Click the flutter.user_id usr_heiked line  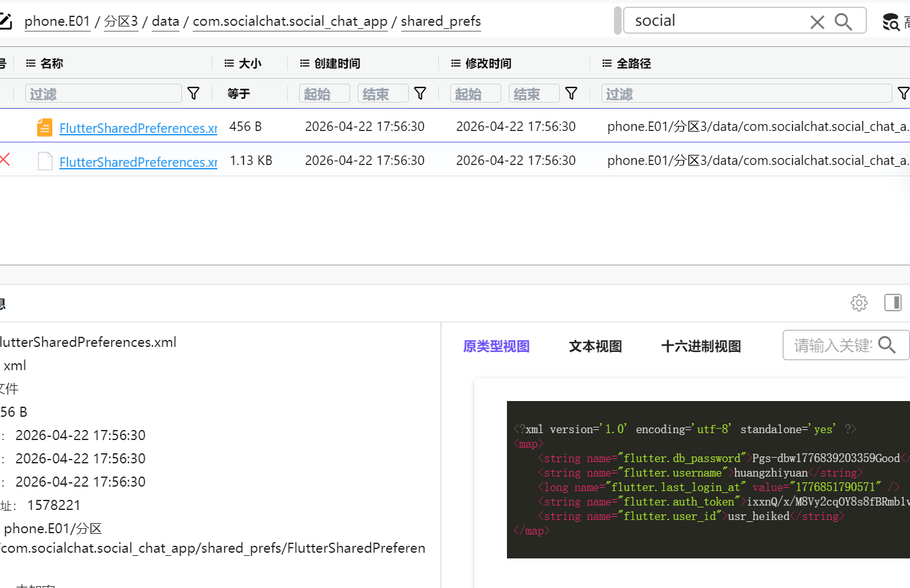(x=691, y=516)
